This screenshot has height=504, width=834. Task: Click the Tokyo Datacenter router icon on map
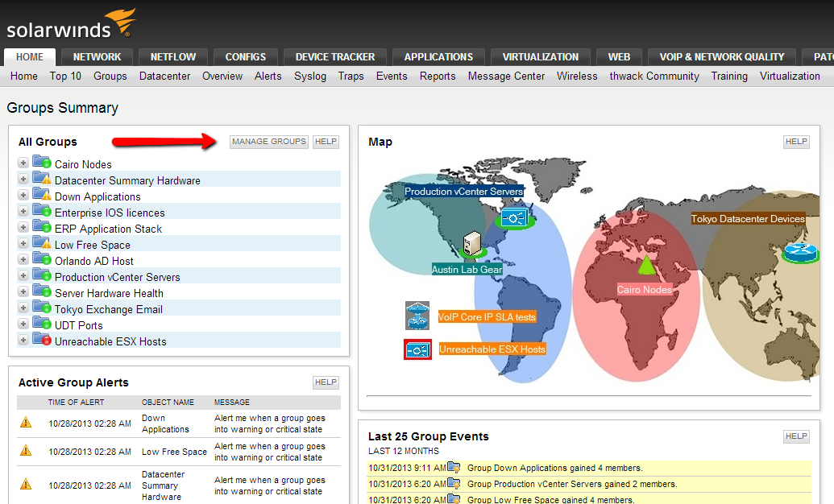[800, 251]
